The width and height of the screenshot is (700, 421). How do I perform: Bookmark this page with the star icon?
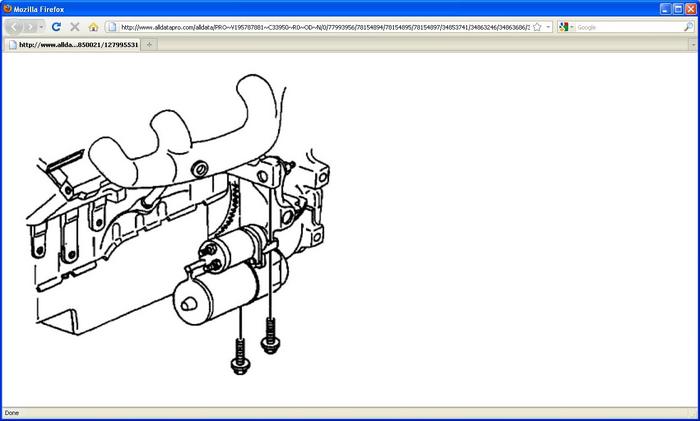pos(537,27)
